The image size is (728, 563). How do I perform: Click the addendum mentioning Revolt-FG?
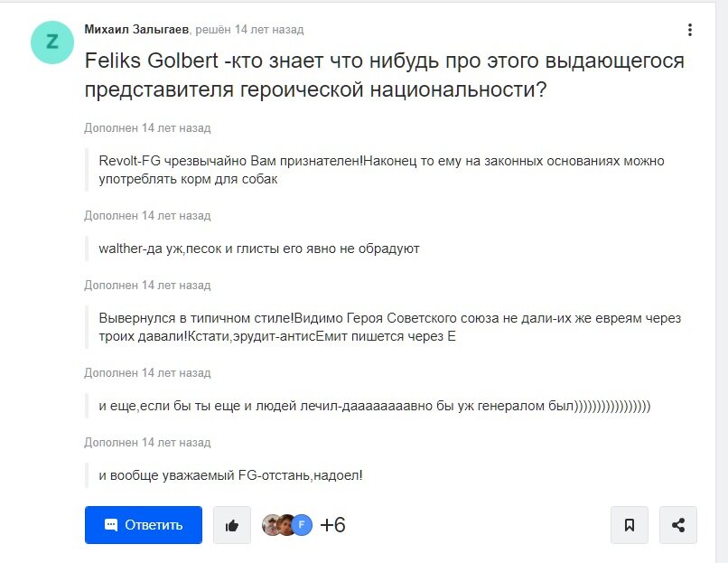[x=379, y=170]
